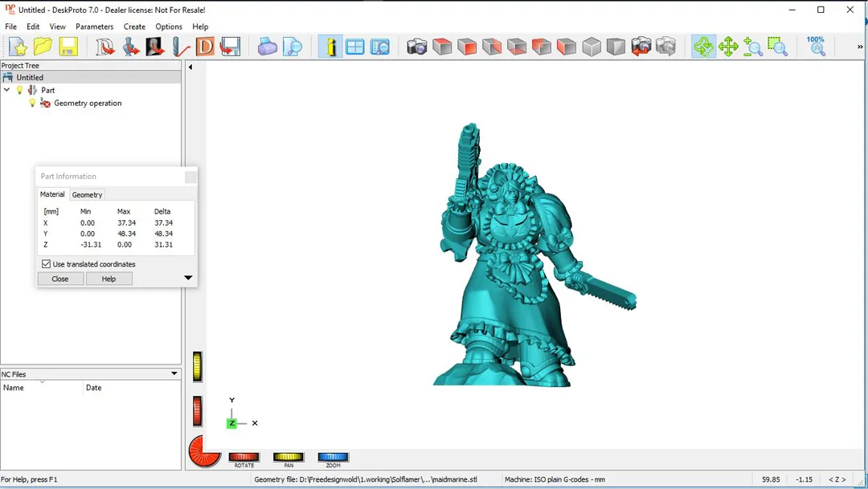Open the Parameters menu
Image resolution: width=868 pixels, height=489 pixels.
pos(95,26)
